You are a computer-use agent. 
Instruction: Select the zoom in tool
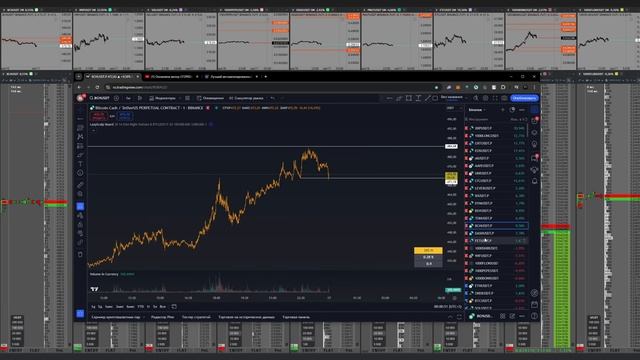80,194
